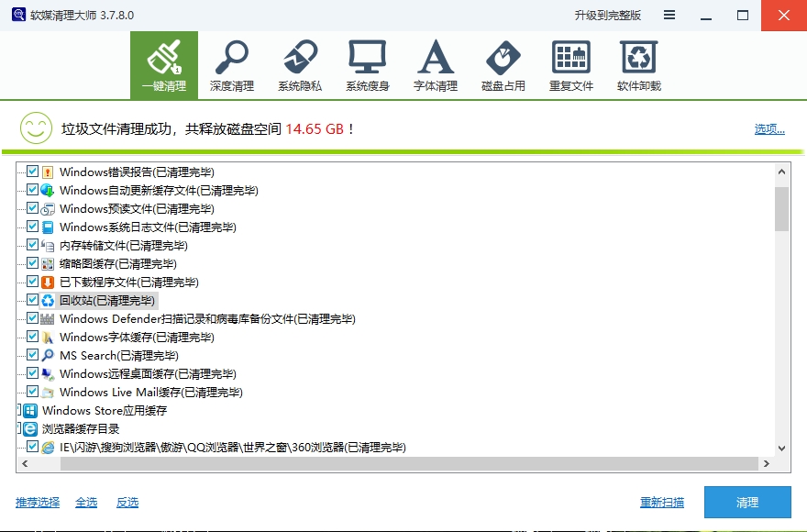Viewport: 807px width, 532px height.
Task: Open the 系统瘦身 system slimming tool
Action: point(367,65)
